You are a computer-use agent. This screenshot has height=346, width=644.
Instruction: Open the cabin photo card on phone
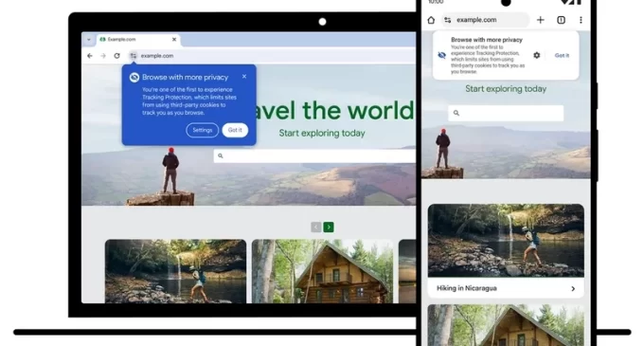tap(506, 325)
